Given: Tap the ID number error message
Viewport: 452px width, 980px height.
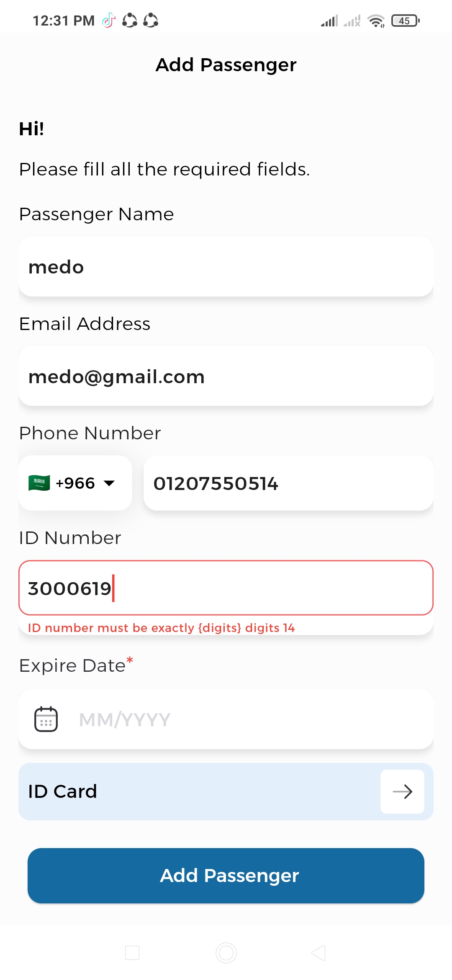Looking at the screenshot, I should pos(162,628).
